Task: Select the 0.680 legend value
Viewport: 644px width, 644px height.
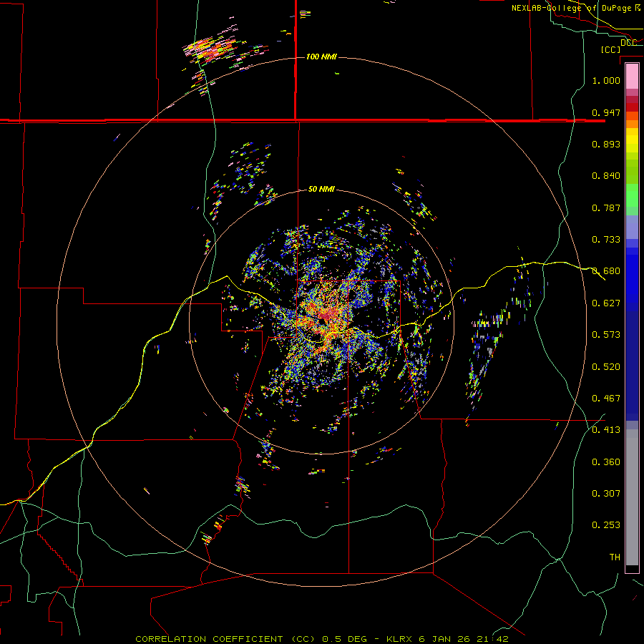Action: point(606,271)
